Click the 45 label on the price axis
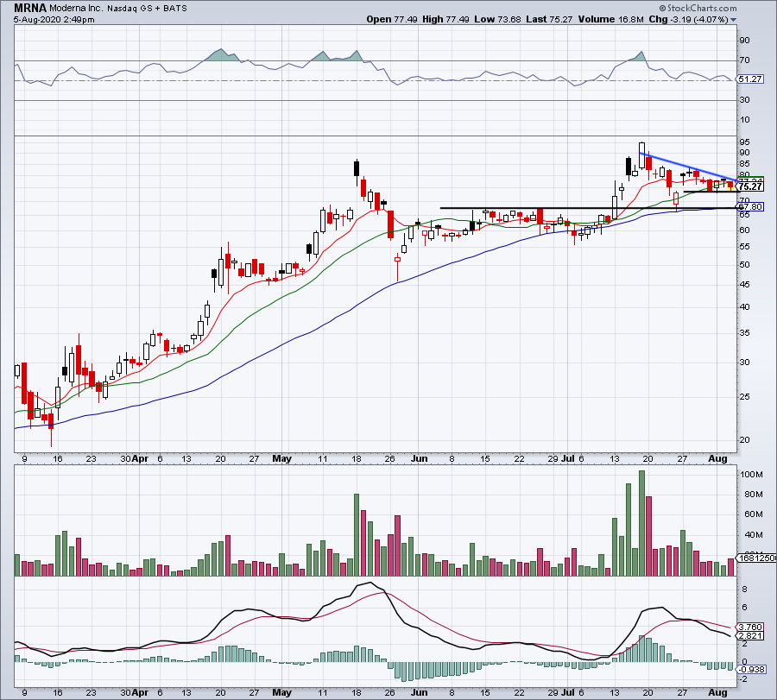777x700 pixels. click(x=744, y=285)
